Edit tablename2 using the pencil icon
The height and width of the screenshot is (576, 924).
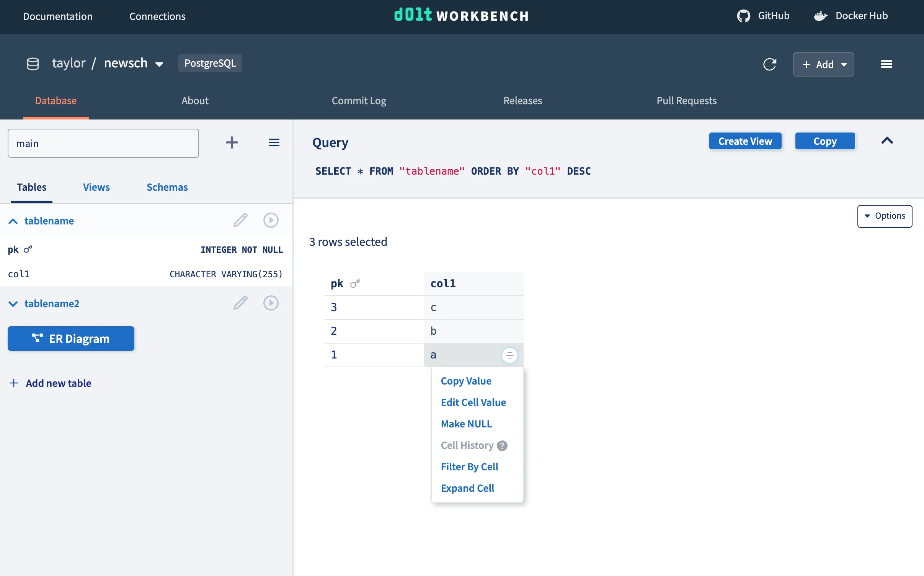tap(240, 303)
